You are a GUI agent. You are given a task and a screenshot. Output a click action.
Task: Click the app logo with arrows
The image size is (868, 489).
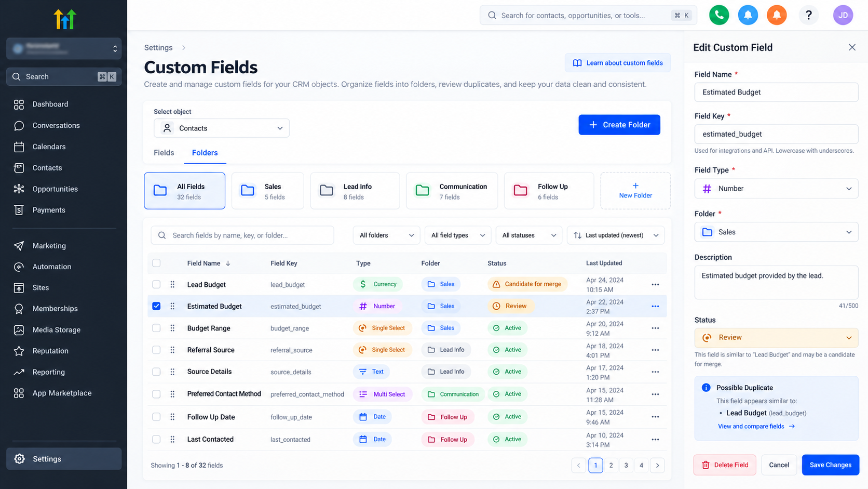65,19
